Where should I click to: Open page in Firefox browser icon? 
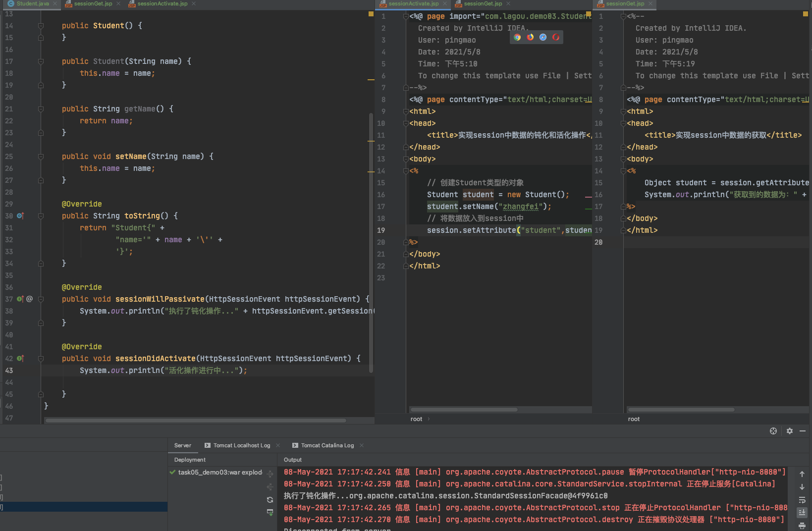pyautogui.click(x=530, y=37)
